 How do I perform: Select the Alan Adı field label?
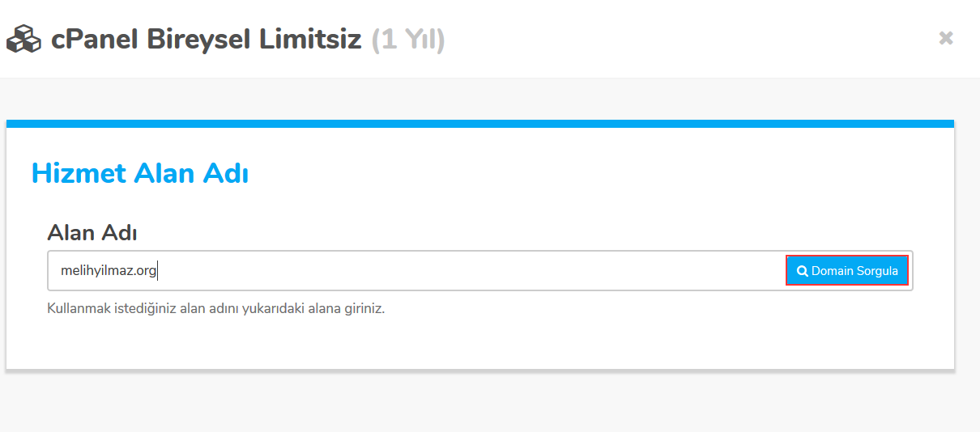[92, 233]
